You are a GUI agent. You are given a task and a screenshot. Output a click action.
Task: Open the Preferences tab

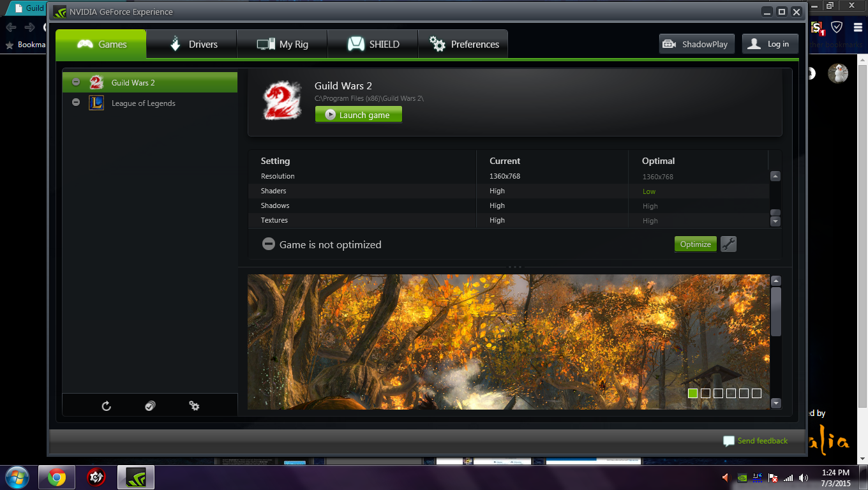click(463, 44)
